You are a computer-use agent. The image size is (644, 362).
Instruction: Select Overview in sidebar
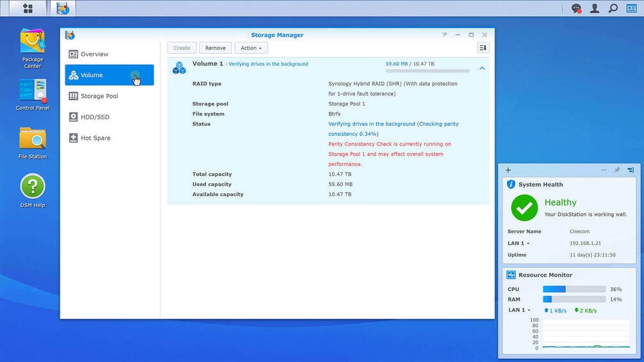[109, 54]
